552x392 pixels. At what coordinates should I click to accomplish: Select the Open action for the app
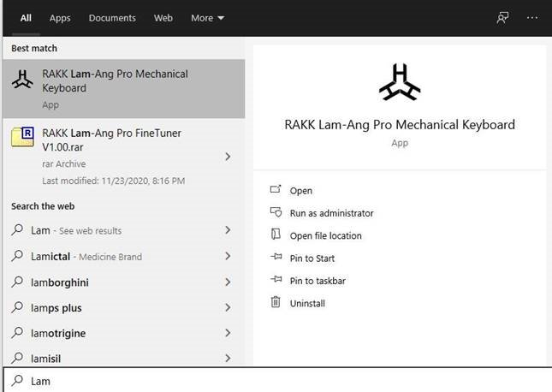coord(301,190)
